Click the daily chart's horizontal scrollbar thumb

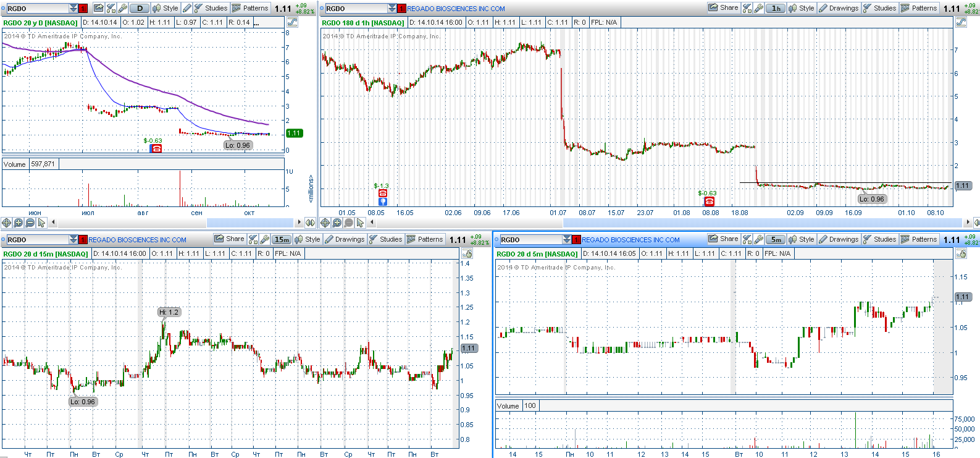pos(250,223)
